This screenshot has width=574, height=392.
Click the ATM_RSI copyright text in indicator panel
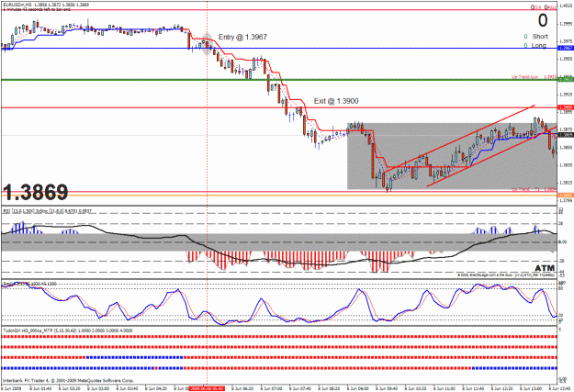506,274
